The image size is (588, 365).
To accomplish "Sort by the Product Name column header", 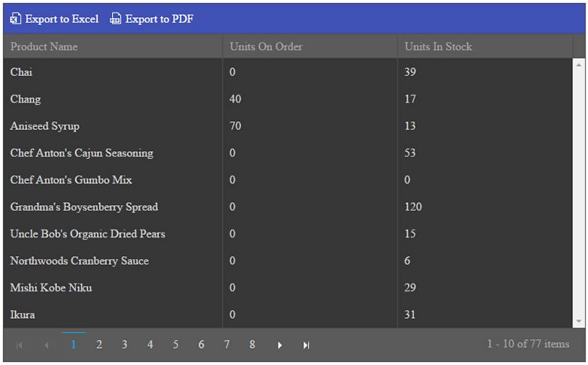I will (44, 47).
